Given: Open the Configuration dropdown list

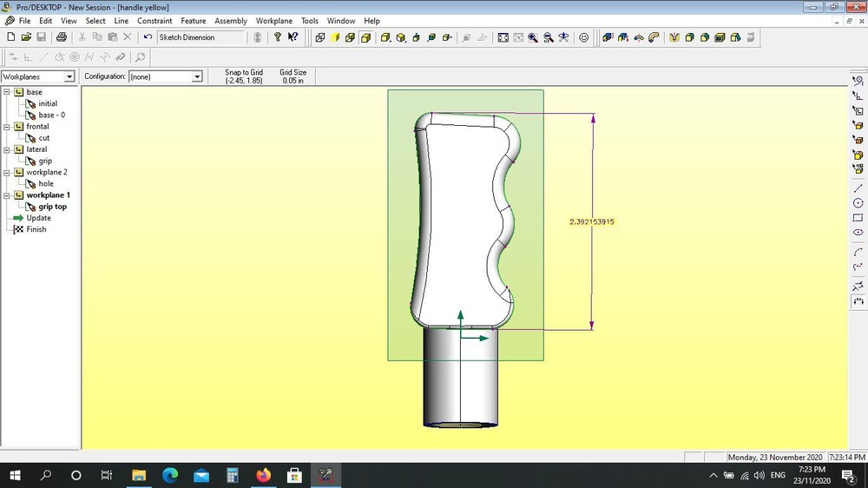Looking at the screenshot, I should coord(197,77).
